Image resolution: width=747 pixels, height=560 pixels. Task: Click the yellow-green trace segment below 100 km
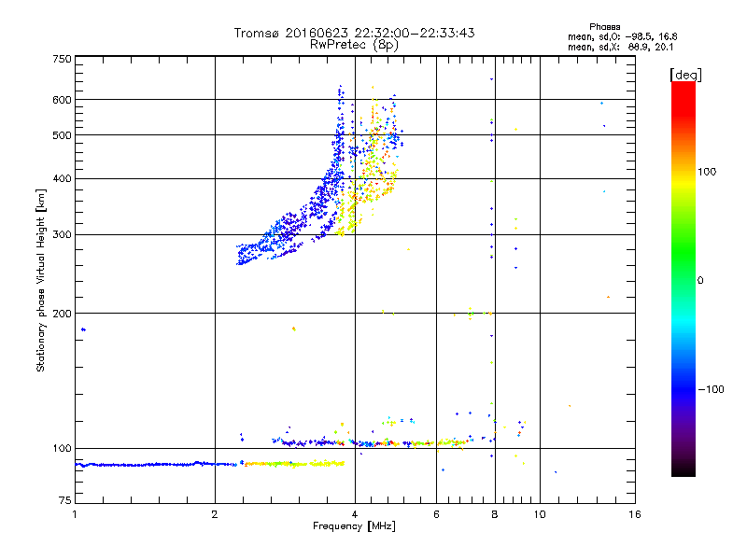click(x=294, y=463)
